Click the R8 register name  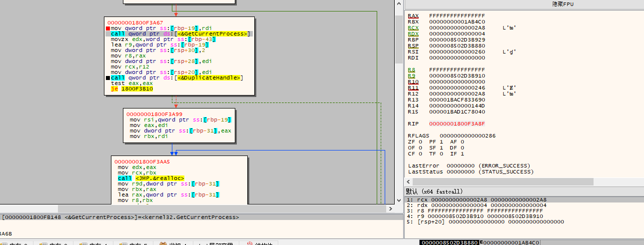(x=412, y=70)
